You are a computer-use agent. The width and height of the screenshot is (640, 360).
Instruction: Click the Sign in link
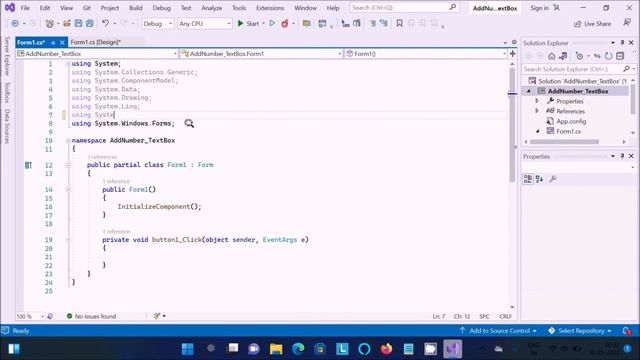pyautogui.click(x=539, y=8)
